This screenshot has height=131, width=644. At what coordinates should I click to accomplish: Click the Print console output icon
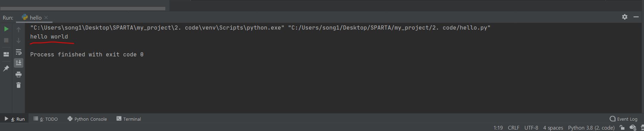[19, 74]
